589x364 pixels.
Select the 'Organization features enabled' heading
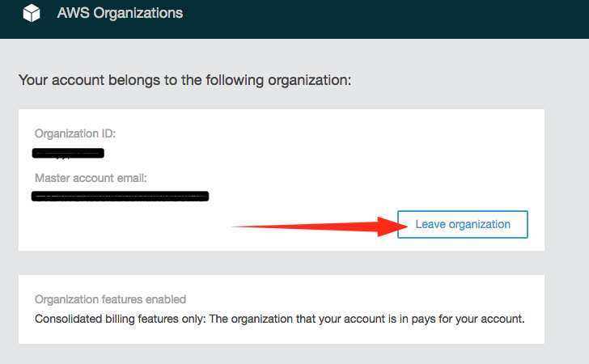pyautogui.click(x=110, y=299)
